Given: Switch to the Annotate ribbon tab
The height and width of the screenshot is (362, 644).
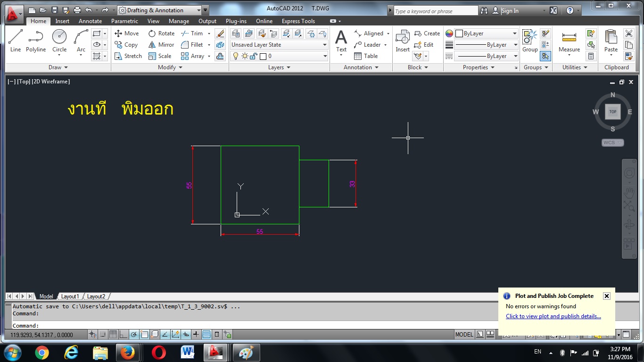Looking at the screenshot, I should point(90,21).
